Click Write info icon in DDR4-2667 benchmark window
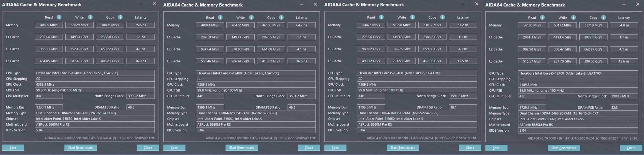This screenshot has height=155, width=644. tap(90, 17)
